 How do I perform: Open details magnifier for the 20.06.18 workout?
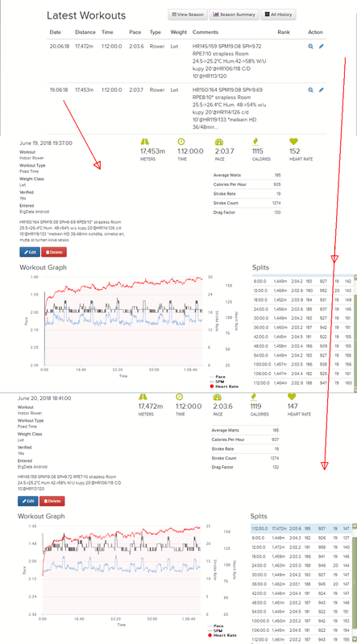310,47
